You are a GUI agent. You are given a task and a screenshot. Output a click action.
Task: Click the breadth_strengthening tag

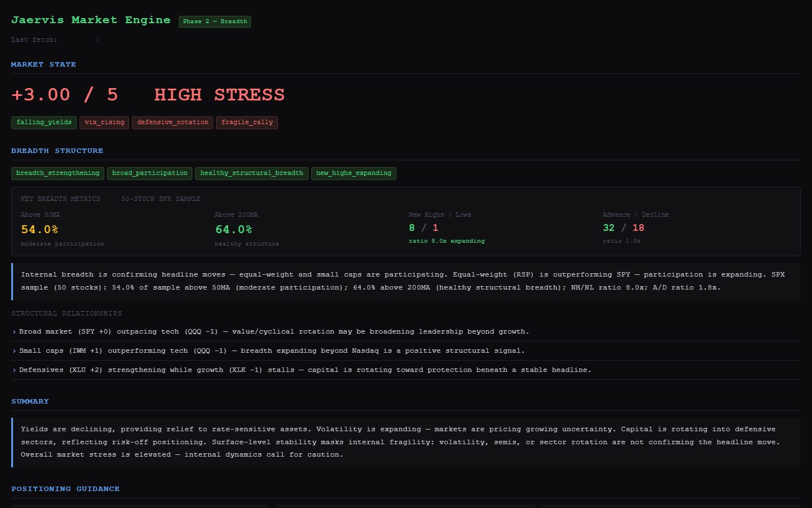pos(58,173)
